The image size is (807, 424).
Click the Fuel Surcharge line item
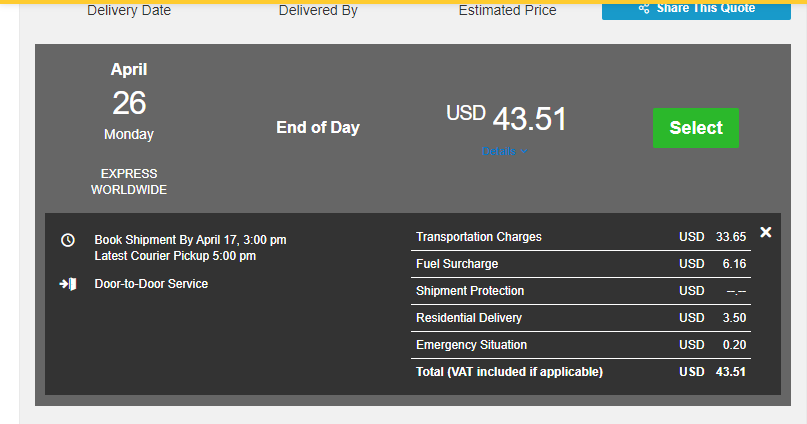point(581,264)
